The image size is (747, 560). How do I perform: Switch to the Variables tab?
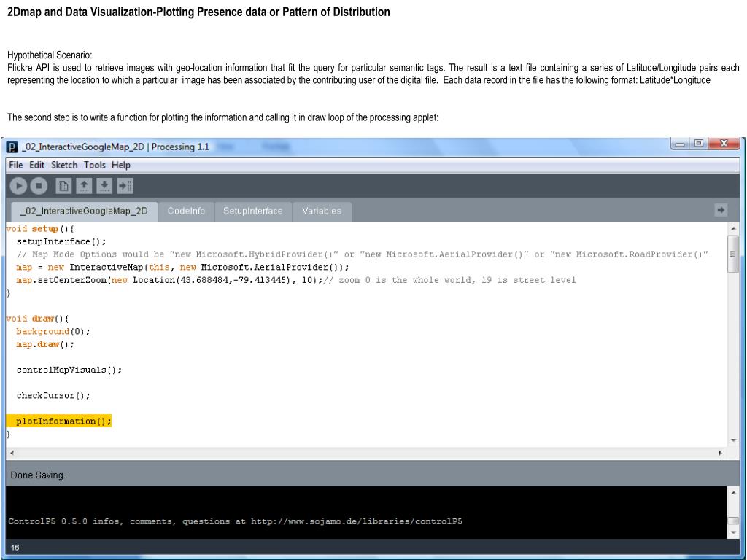(x=322, y=211)
